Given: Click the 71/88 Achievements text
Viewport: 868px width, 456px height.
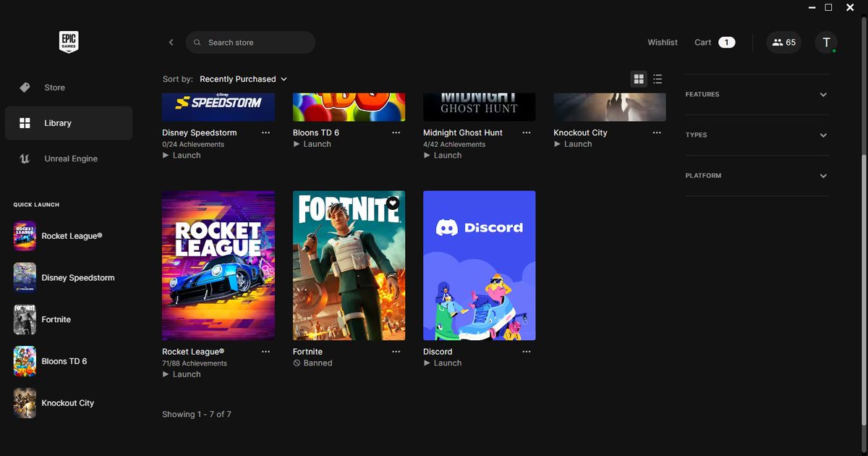Looking at the screenshot, I should pyautogui.click(x=195, y=363).
